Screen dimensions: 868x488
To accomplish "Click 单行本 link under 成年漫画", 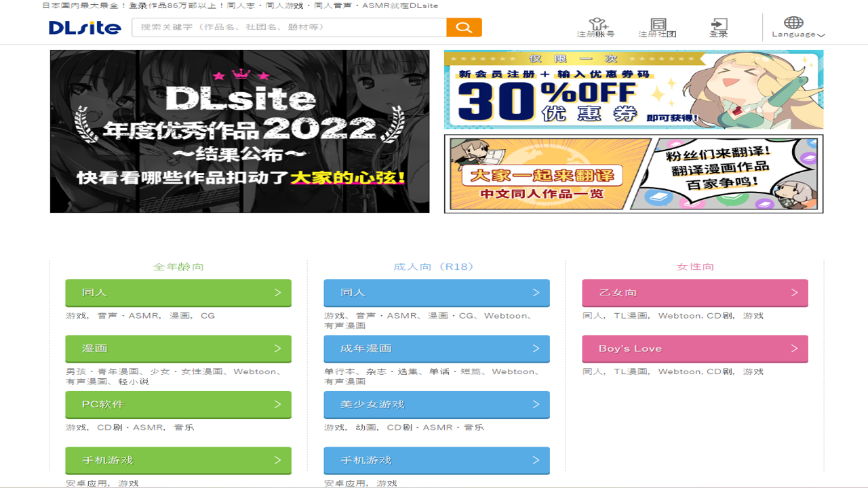I will 339,371.
